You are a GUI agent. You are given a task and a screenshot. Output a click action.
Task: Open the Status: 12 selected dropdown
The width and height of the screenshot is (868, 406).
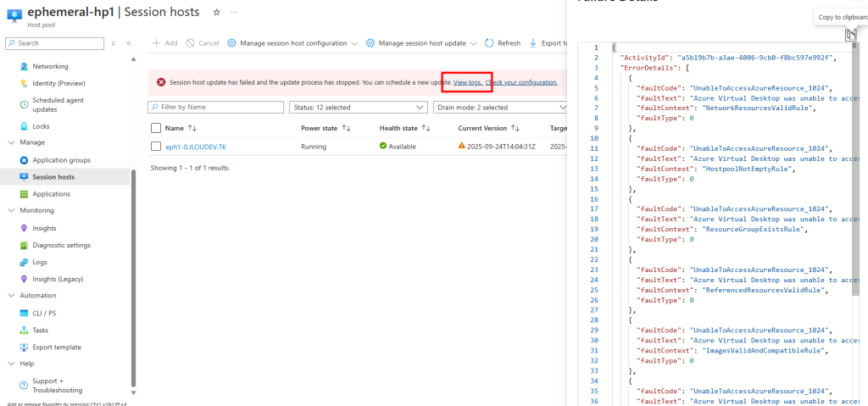pos(358,108)
